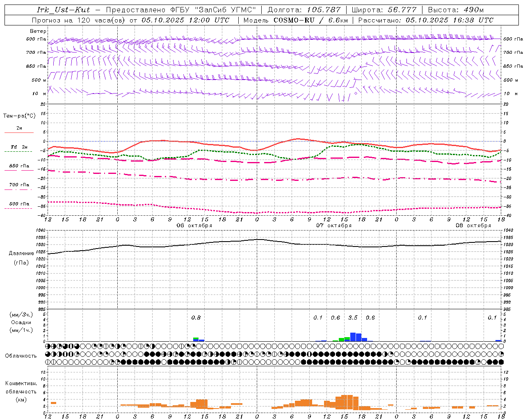Click the Облачность cloud cover label
Image resolution: width=525 pixels, height=420 pixels.
(21, 356)
